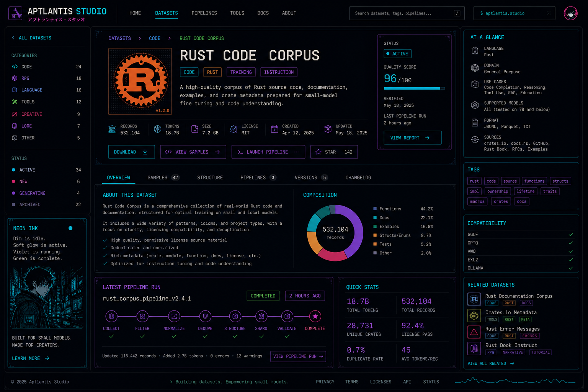This screenshot has width=588, height=392.
Task: Focus the dataset search field
Action: [x=407, y=13]
